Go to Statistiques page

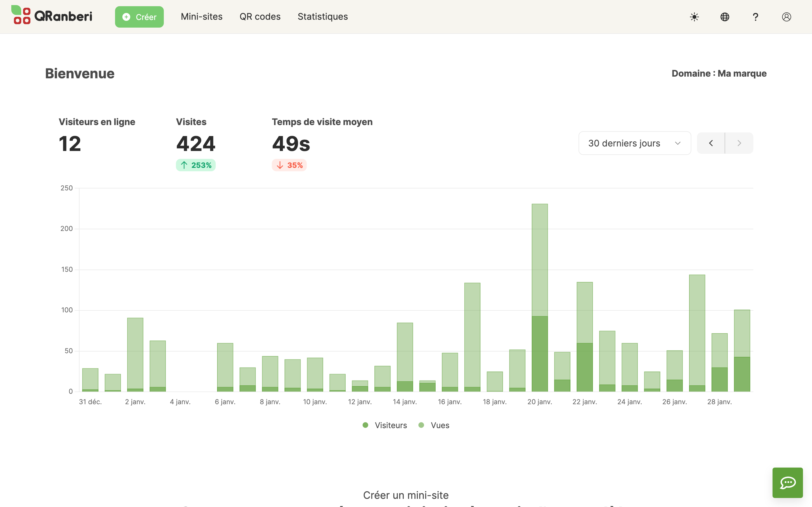click(323, 17)
